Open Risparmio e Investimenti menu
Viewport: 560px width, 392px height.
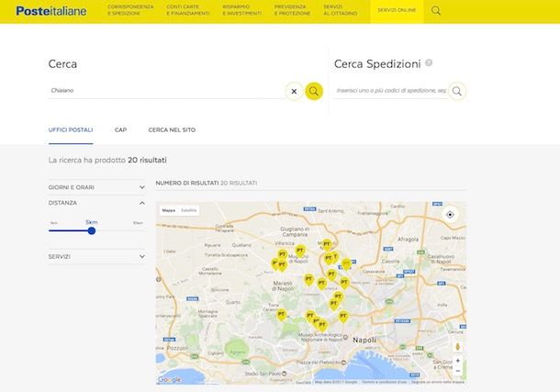[x=241, y=10]
